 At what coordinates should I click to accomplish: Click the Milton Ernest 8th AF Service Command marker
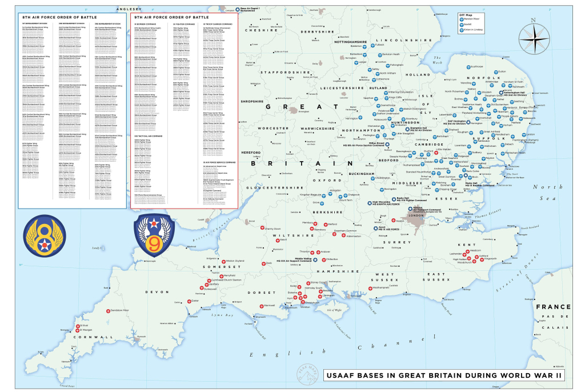click(x=388, y=144)
